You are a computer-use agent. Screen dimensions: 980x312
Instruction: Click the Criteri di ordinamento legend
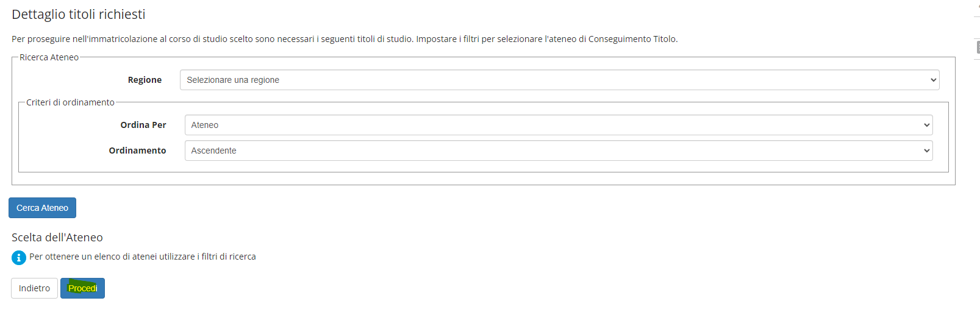[x=70, y=102]
